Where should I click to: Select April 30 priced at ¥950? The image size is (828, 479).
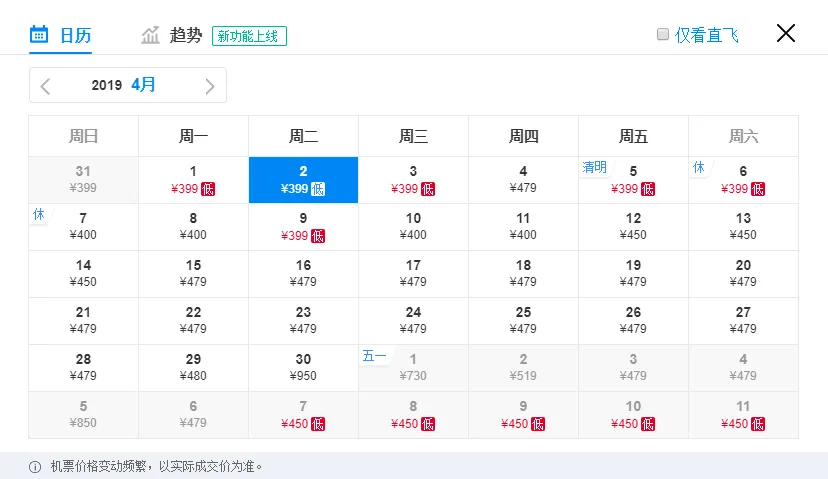[x=303, y=368]
